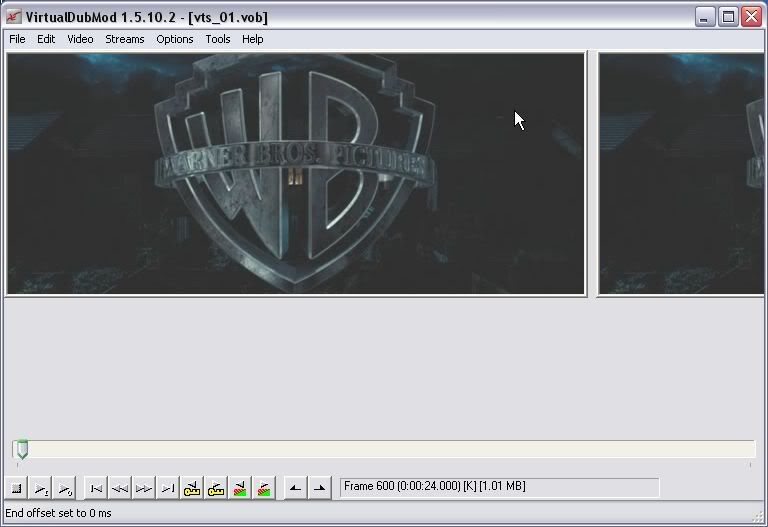Click the Stop playback button

(17, 488)
